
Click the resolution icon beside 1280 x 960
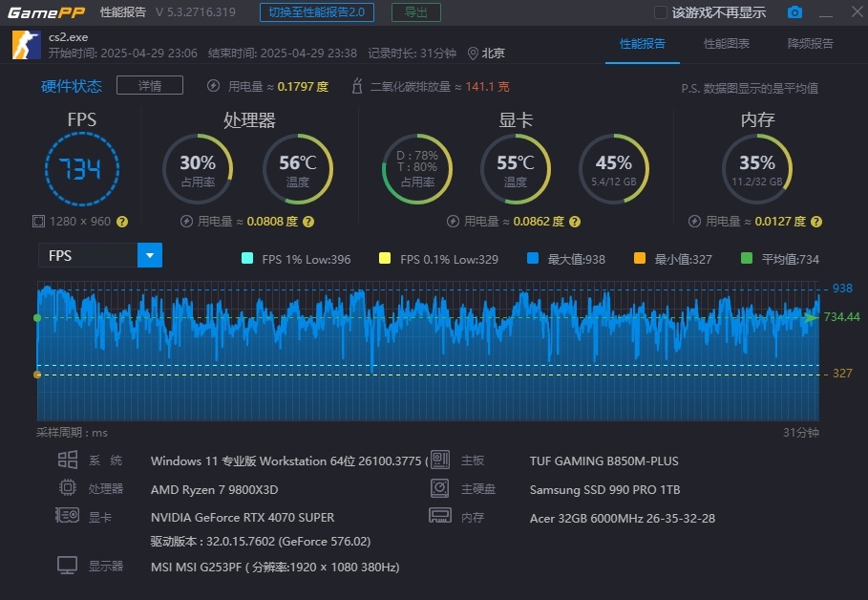38,222
